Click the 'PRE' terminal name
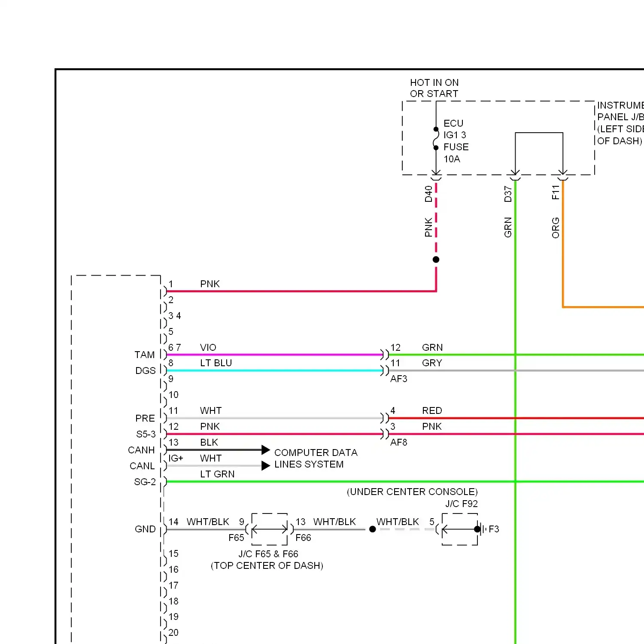The height and width of the screenshot is (644, 644). pos(145,418)
